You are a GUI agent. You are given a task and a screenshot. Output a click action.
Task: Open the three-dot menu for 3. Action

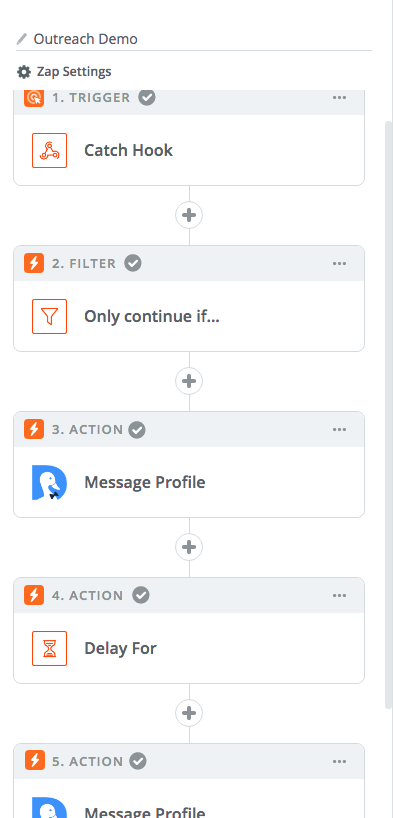coord(339,429)
